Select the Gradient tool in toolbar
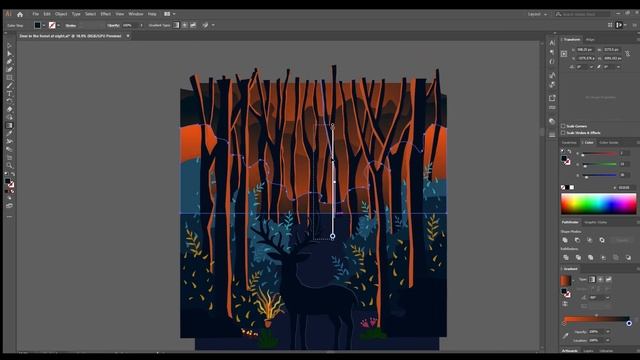The width and height of the screenshot is (640, 360). (x=9, y=125)
